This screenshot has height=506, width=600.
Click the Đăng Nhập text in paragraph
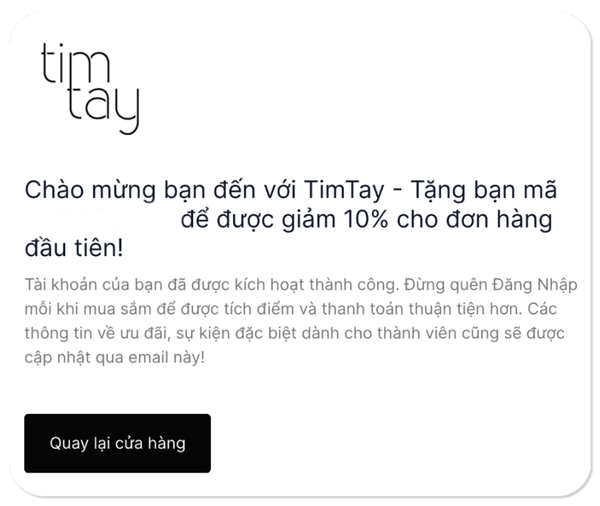[x=535, y=285]
